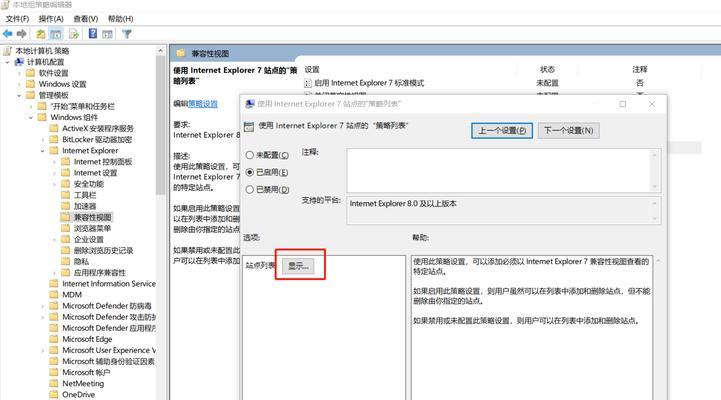Click the folder icon beside MDM
Image resolution: width=721 pixels, height=400 pixels.
[x=54, y=295]
